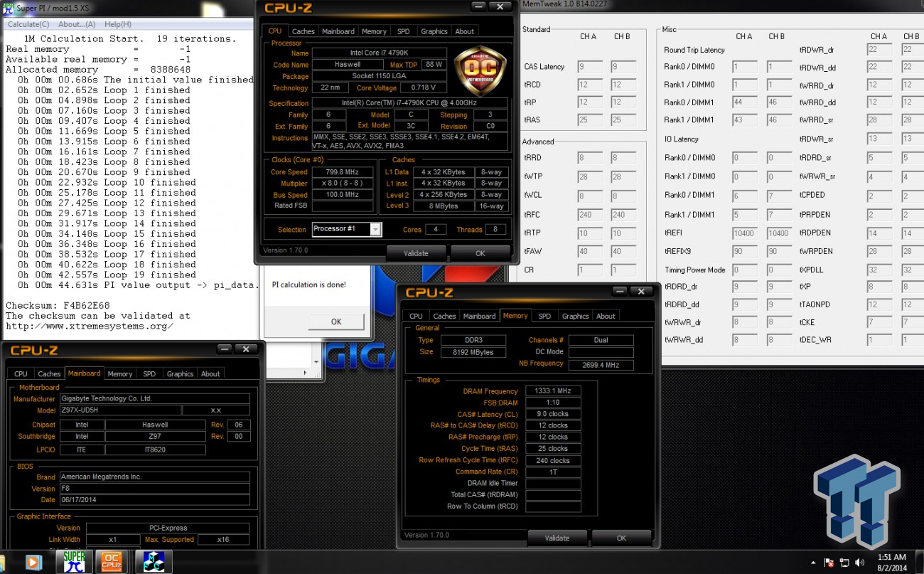This screenshot has width=924, height=574.
Task: Open the About...(A) menu in Super PI
Action: (x=77, y=24)
